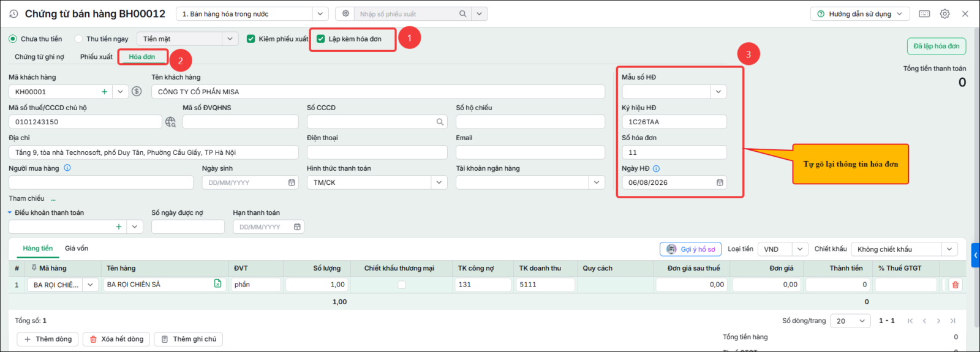This screenshot has width=980, height=352.
Task: Open calendar icon in Hạn thanh toán field
Action: pos(297,227)
